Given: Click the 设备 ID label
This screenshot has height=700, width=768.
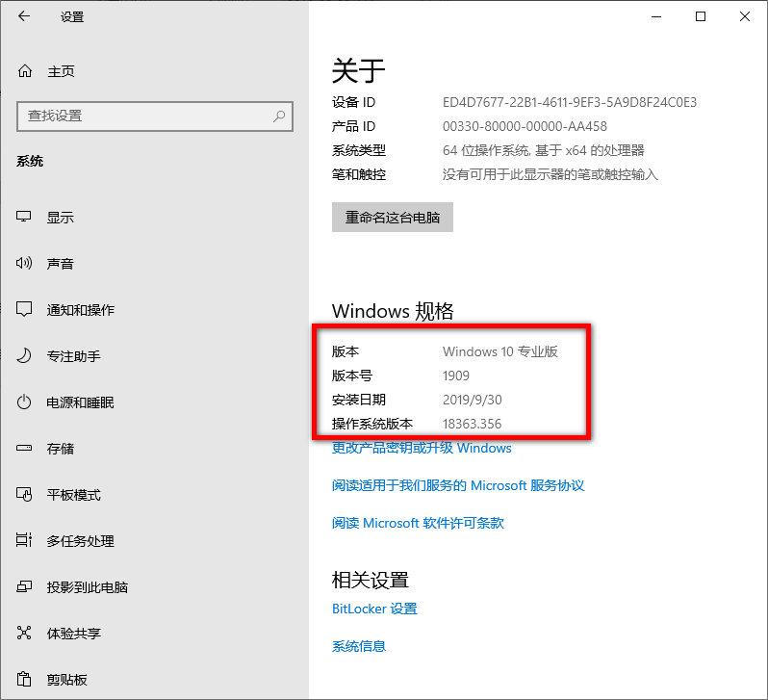Looking at the screenshot, I should pos(353,102).
